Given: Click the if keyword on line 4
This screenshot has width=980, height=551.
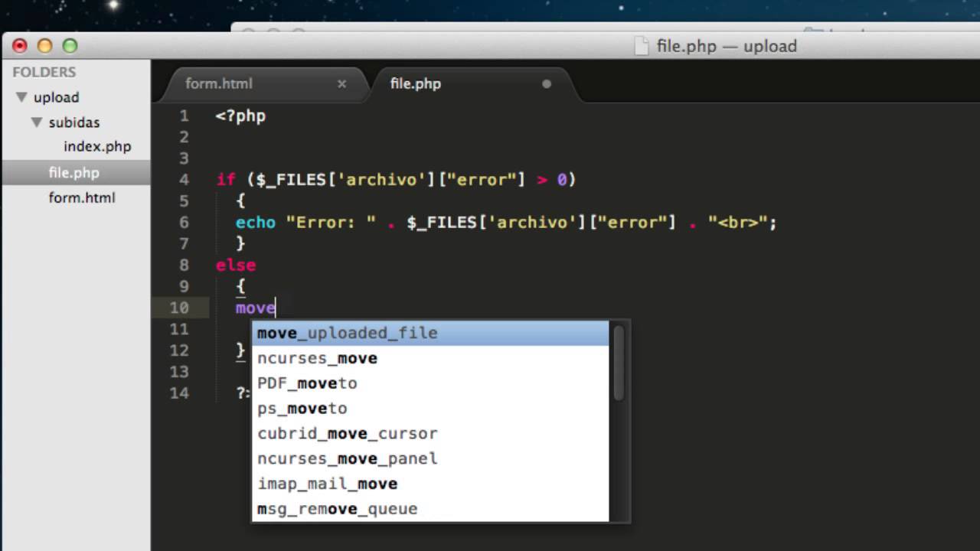Looking at the screenshot, I should click(x=226, y=180).
